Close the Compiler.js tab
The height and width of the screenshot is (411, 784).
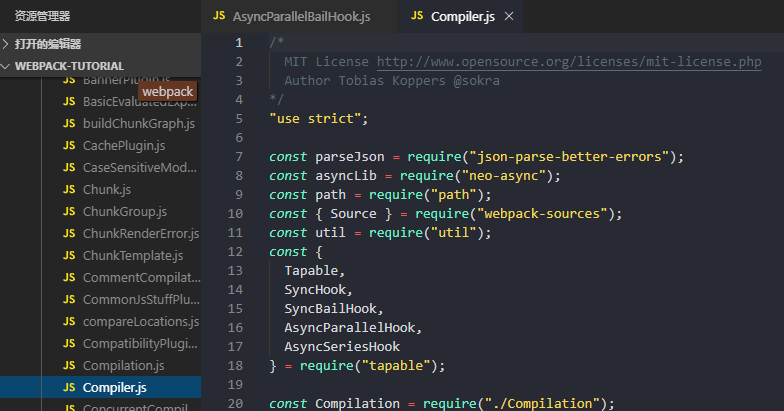point(509,16)
